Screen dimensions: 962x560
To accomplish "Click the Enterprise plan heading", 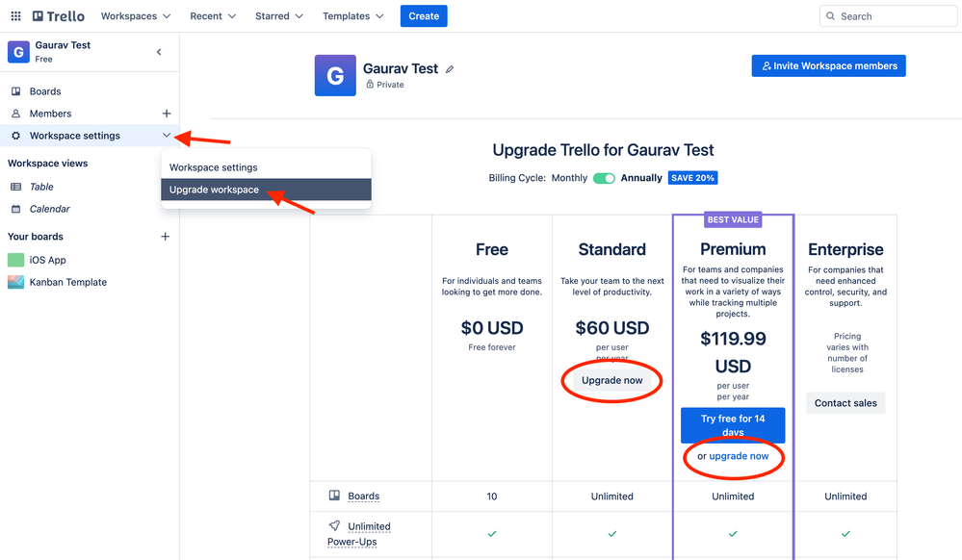I will [x=845, y=249].
